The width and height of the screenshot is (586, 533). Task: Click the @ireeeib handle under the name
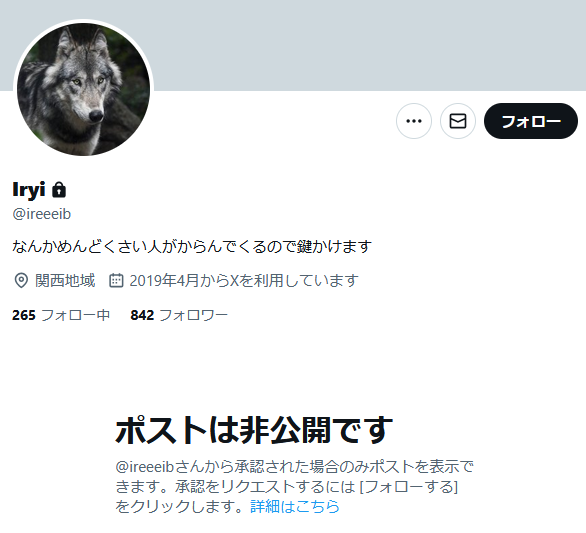(x=41, y=214)
